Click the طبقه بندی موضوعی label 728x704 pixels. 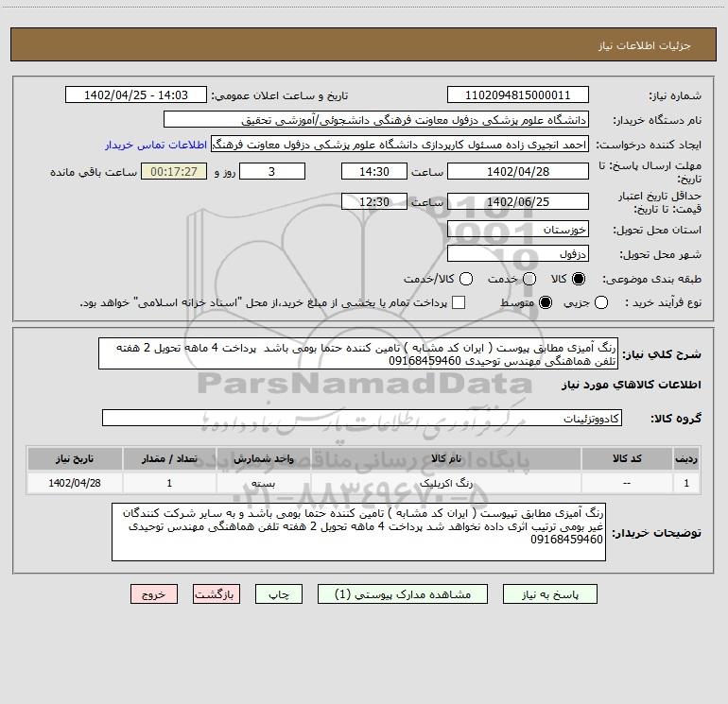point(651,279)
